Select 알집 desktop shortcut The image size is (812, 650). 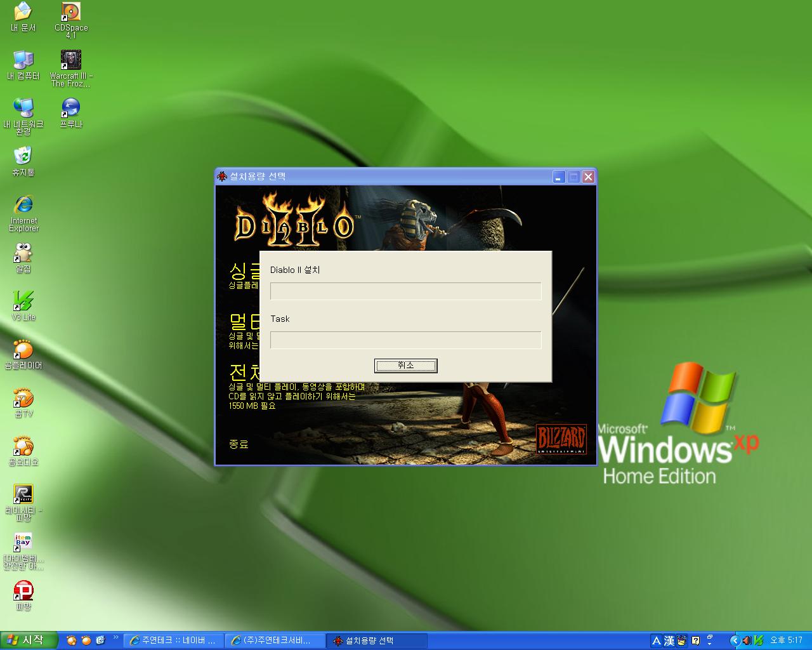23,258
